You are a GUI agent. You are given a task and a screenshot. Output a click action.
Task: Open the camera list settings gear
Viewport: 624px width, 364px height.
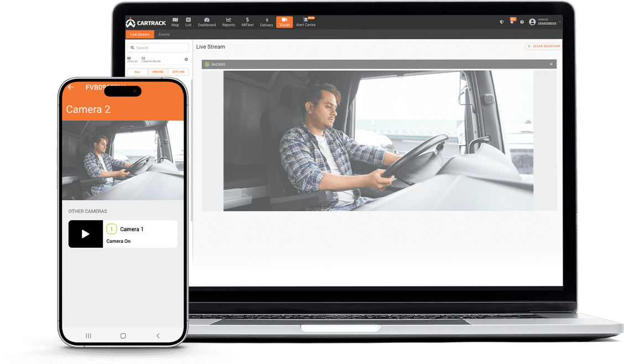186,59
